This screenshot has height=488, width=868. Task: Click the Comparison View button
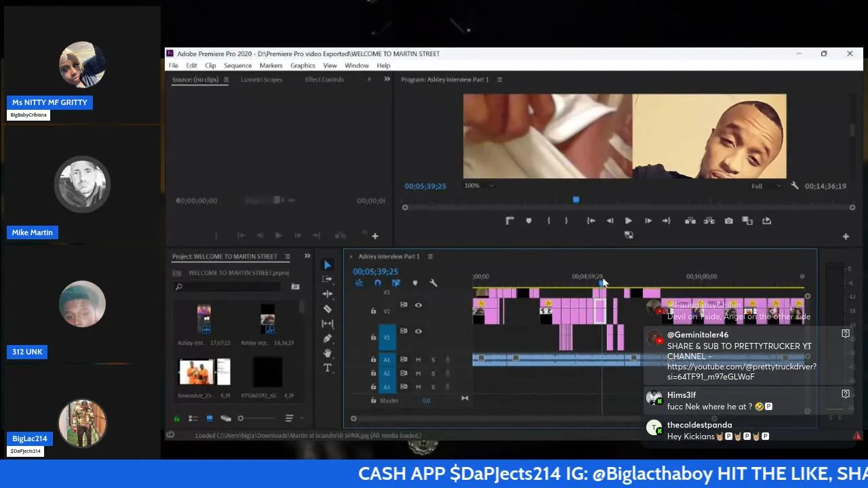point(747,221)
